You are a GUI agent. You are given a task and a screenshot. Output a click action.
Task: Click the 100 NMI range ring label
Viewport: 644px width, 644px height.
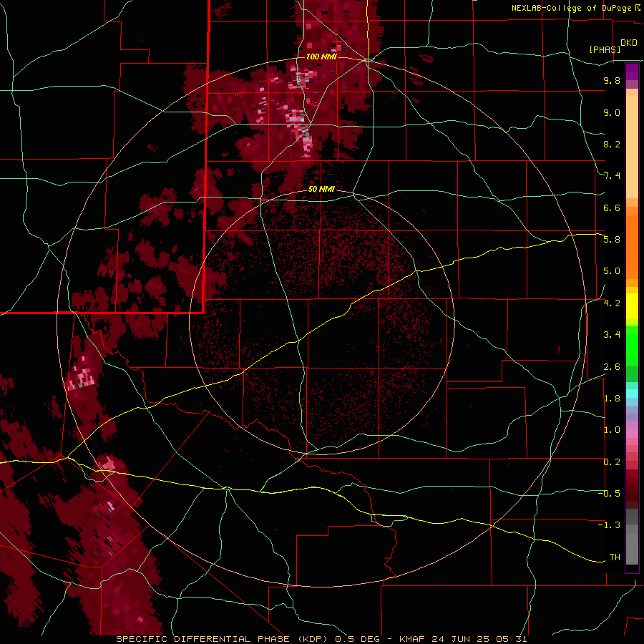(x=321, y=57)
